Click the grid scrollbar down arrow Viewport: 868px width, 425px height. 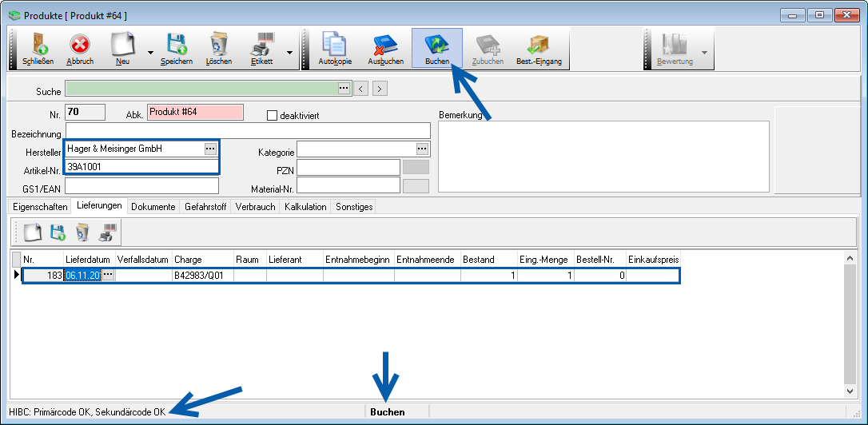850,391
